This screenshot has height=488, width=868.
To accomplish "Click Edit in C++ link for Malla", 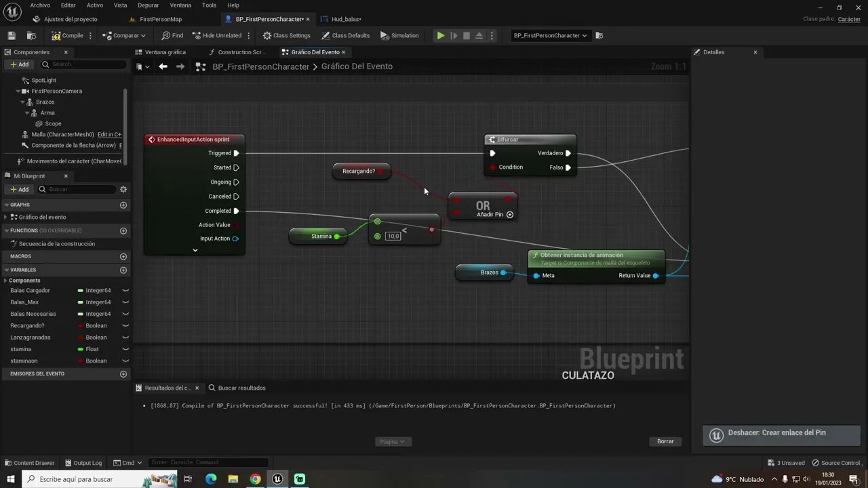I will (x=110, y=134).
